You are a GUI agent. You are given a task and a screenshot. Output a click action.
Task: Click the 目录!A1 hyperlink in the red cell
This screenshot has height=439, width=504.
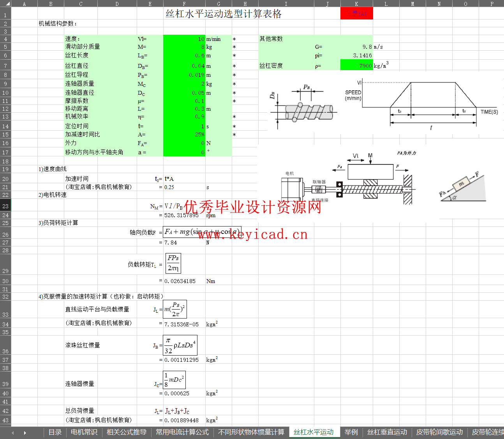(356, 14)
